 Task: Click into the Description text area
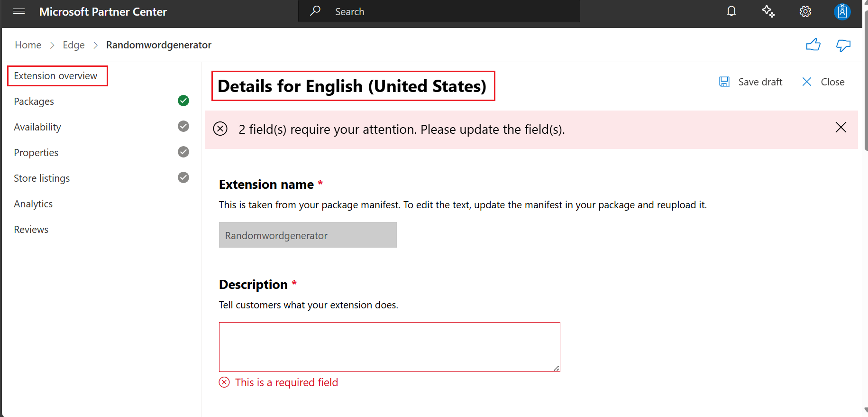pos(389,347)
